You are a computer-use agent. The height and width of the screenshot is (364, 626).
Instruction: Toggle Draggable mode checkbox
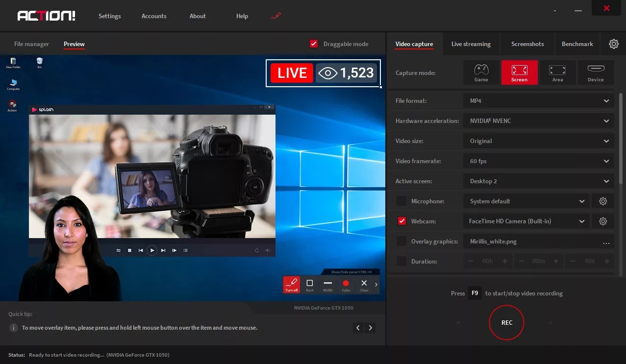click(x=314, y=44)
